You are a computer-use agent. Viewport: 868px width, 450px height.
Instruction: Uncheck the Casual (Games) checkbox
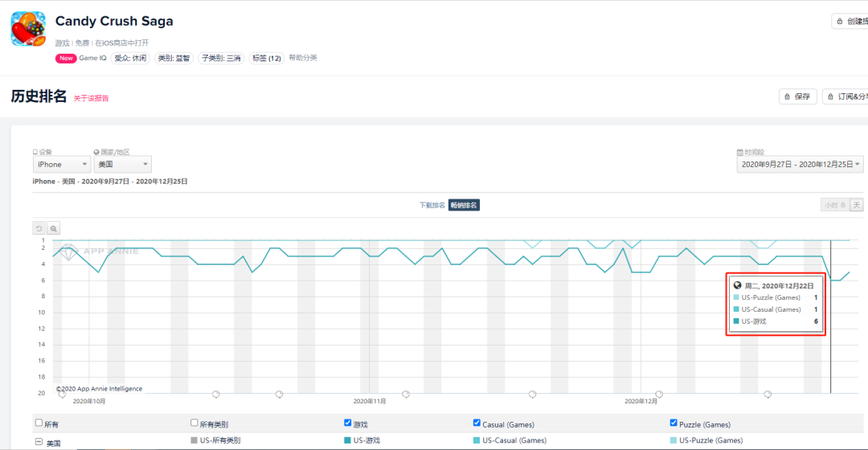click(477, 423)
